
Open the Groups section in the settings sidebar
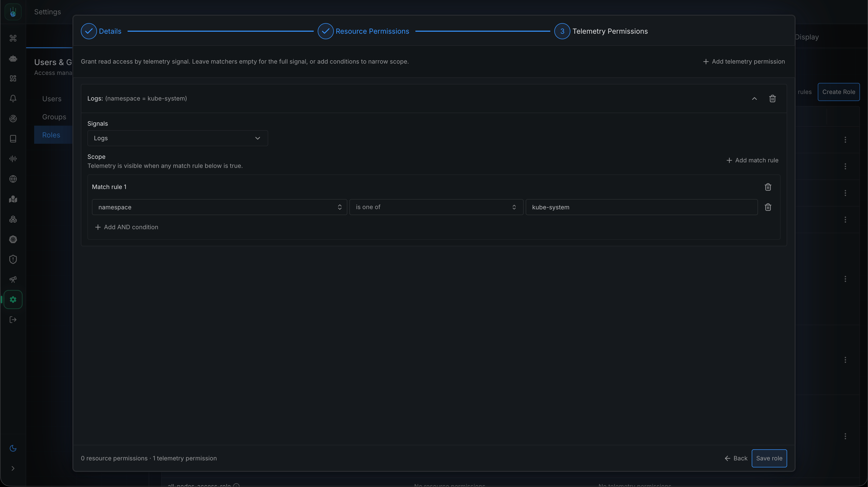click(54, 117)
